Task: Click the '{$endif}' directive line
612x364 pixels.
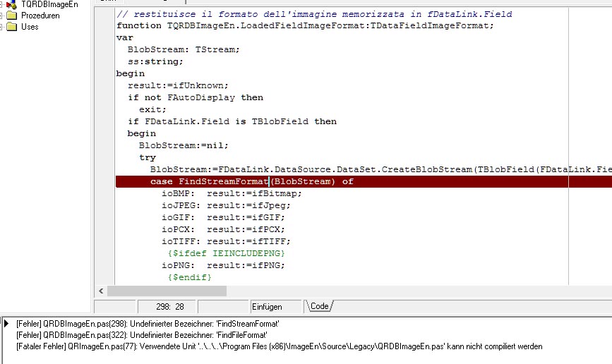Action: pyautogui.click(x=190, y=277)
